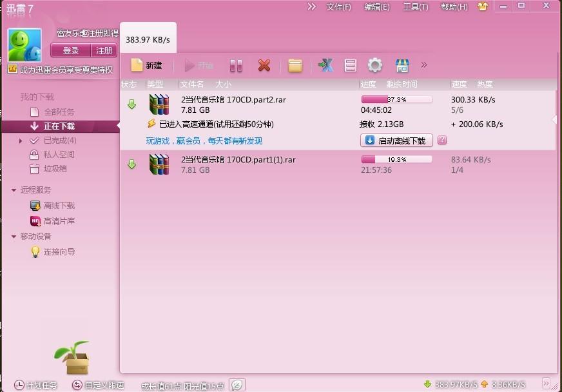
Task: Click green download arrow of part1(1).rar
Action: 132,164
